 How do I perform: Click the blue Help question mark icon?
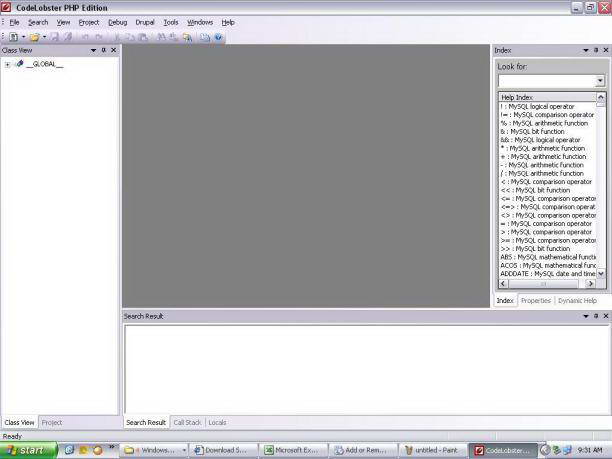pos(218,37)
